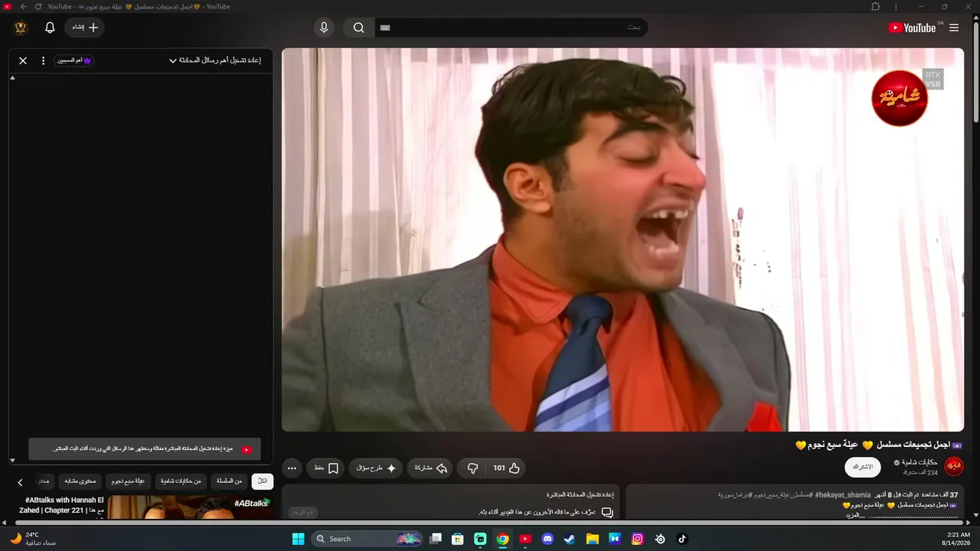This screenshot has width=980, height=551.
Task: Open Instagram from the taskbar
Action: [x=637, y=539]
